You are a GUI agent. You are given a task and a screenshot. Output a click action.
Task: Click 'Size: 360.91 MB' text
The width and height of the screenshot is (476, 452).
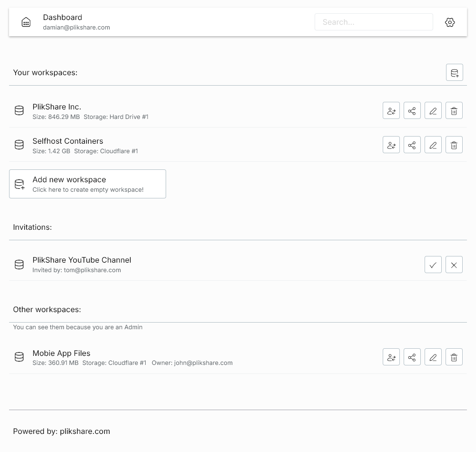pos(56,363)
